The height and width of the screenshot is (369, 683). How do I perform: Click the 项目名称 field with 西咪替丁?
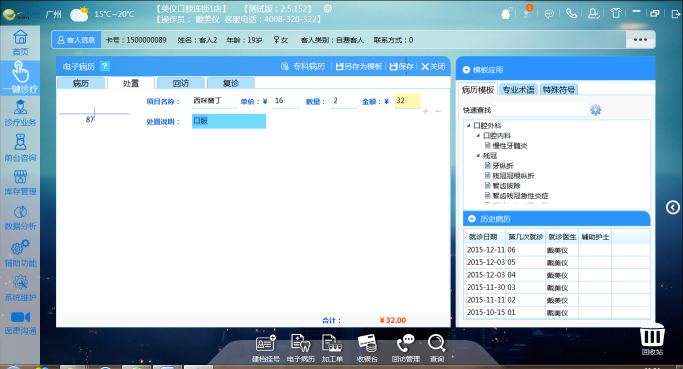coord(213,101)
